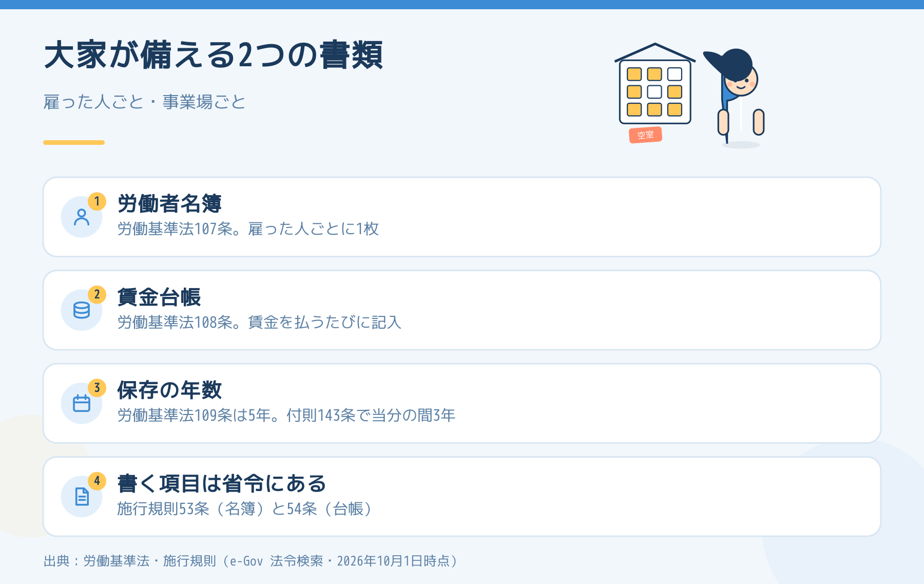Select the 保存の年数 card title
The width and height of the screenshot is (924, 584).
169,390
